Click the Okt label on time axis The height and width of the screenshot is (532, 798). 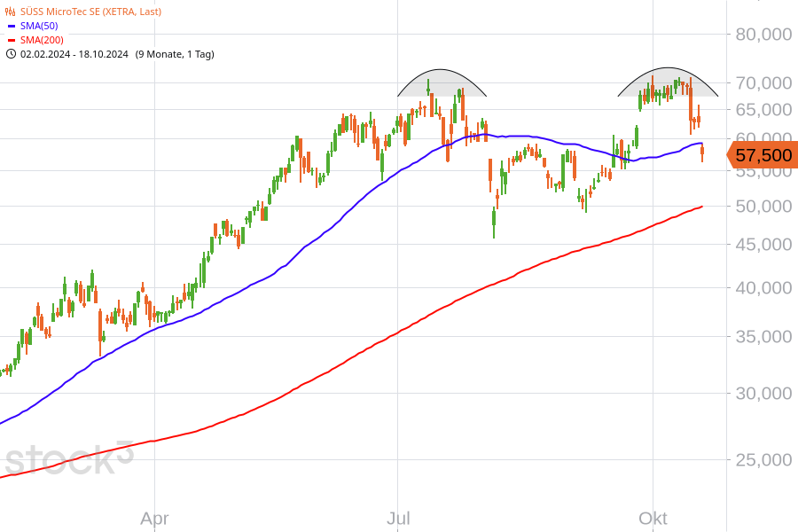(x=653, y=518)
